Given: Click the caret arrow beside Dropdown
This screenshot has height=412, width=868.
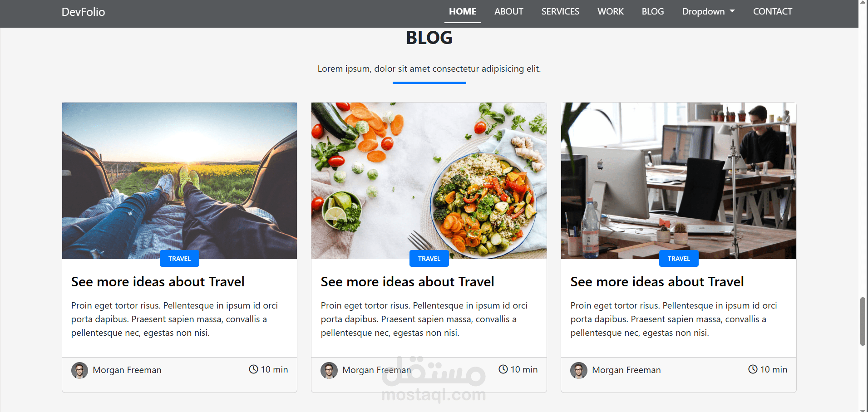Looking at the screenshot, I should point(732,11).
